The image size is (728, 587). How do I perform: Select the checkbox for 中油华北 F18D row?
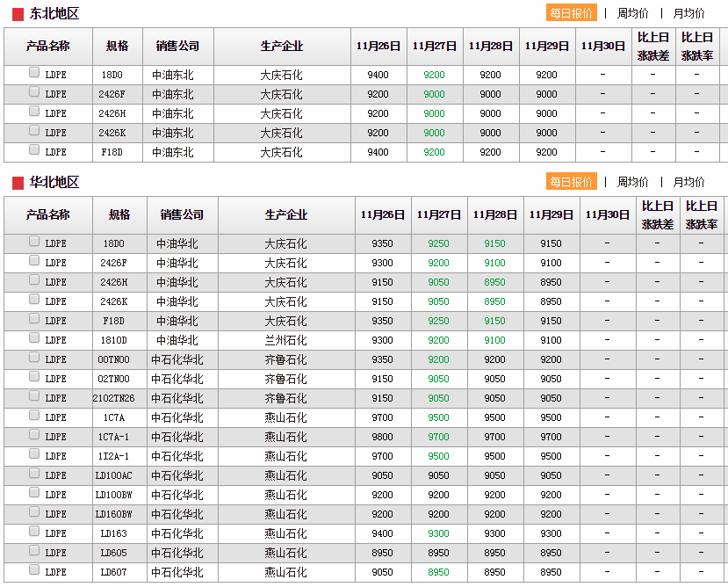tap(34, 319)
